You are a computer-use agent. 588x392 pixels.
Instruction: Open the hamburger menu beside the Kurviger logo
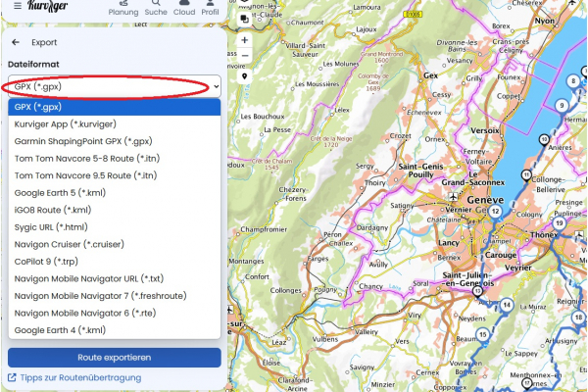click(x=17, y=4)
